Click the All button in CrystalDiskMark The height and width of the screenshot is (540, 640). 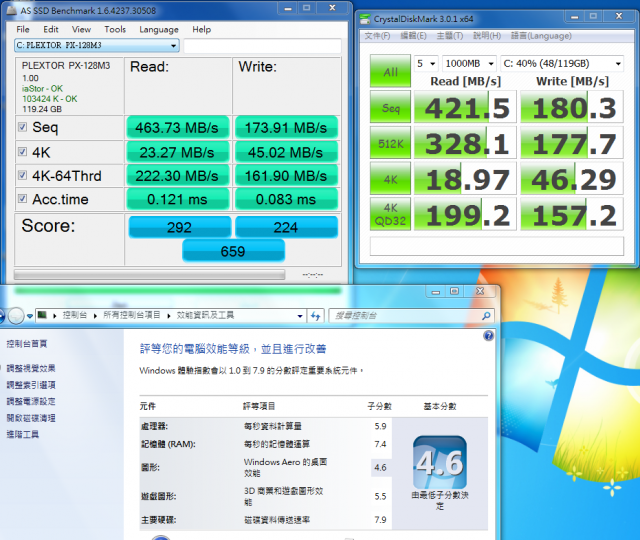pyautogui.click(x=390, y=71)
